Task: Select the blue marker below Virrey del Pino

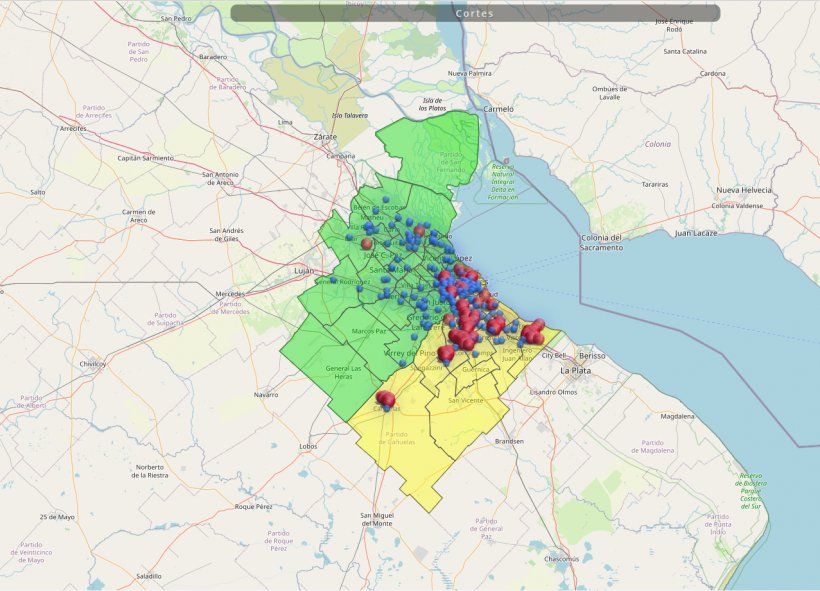Action: (402, 363)
